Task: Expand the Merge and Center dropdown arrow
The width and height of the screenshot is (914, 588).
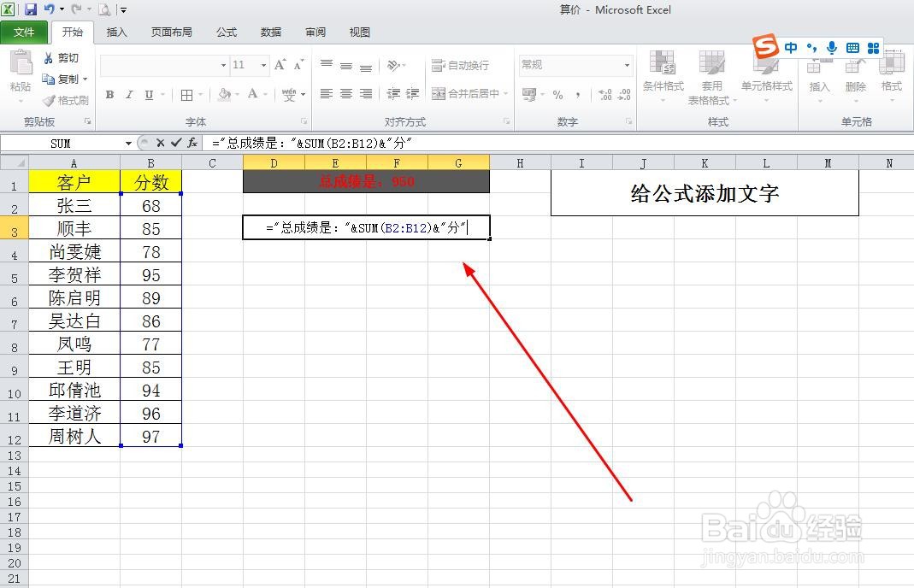Action: tap(505, 93)
